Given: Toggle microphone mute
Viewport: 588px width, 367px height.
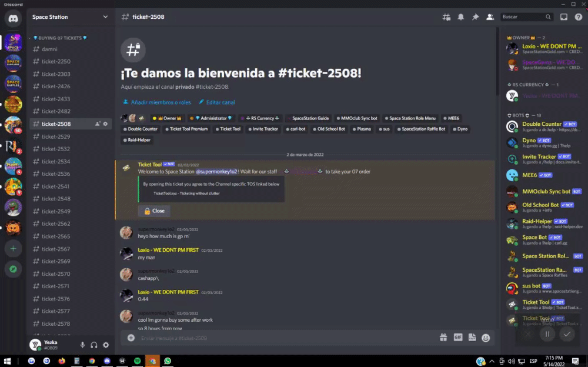Looking at the screenshot, I should tap(82, 345).
